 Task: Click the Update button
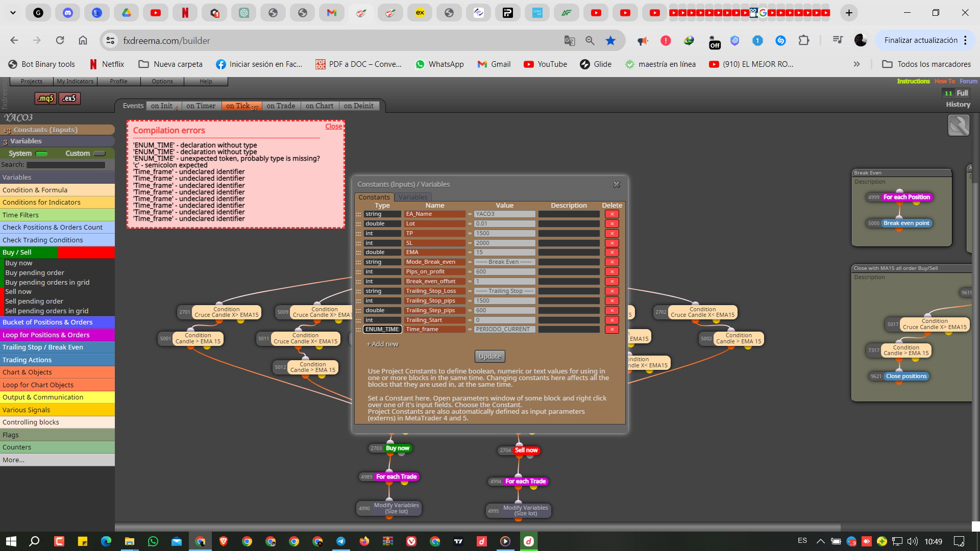tap(490, 357)
